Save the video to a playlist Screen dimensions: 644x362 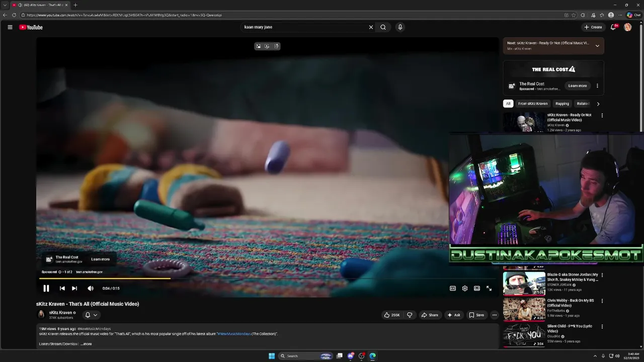(x=476, y=315)
